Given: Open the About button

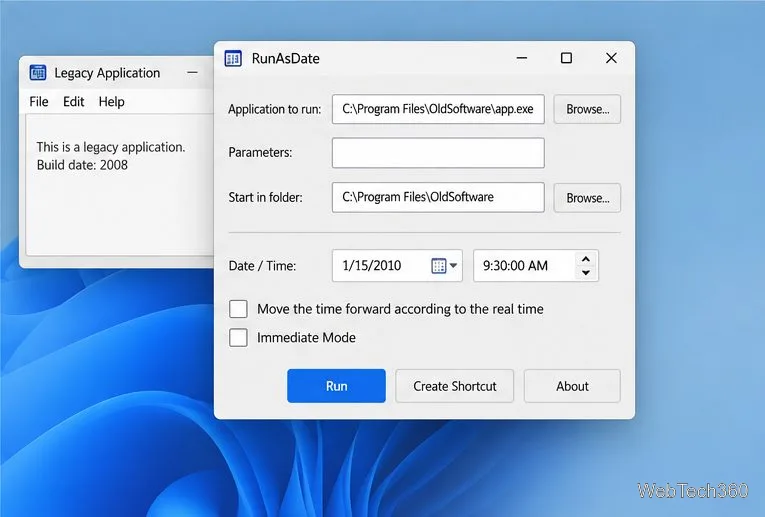Looking at the screenshot, I should 572,386.
